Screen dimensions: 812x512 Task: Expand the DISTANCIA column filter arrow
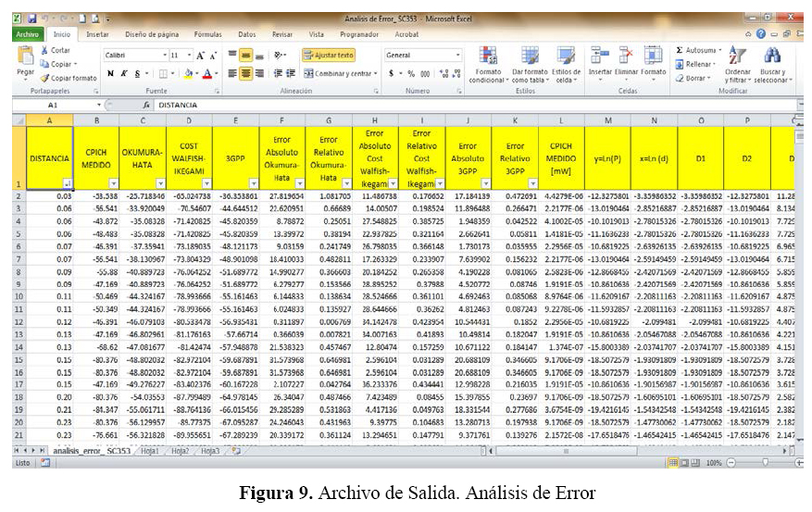67,183
